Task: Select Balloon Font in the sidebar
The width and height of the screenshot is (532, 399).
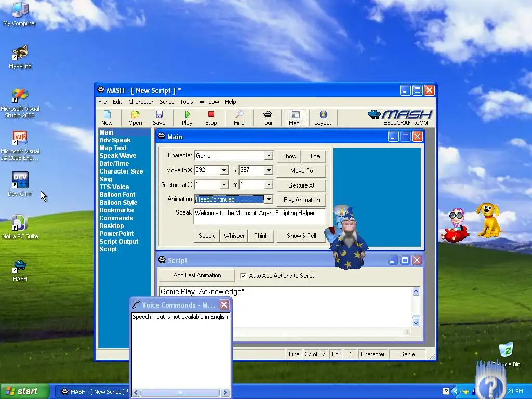Action: (x=117, y=195)
